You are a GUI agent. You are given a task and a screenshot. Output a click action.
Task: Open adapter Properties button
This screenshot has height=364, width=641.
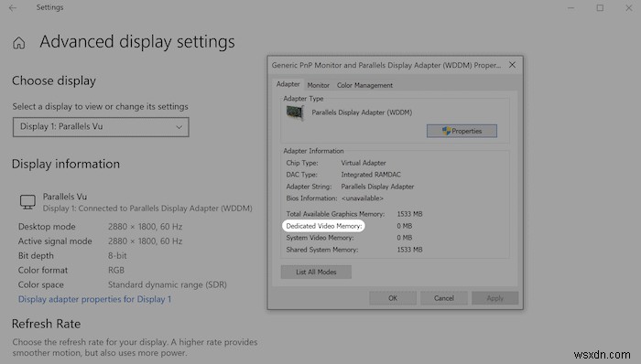click(462, 131)
